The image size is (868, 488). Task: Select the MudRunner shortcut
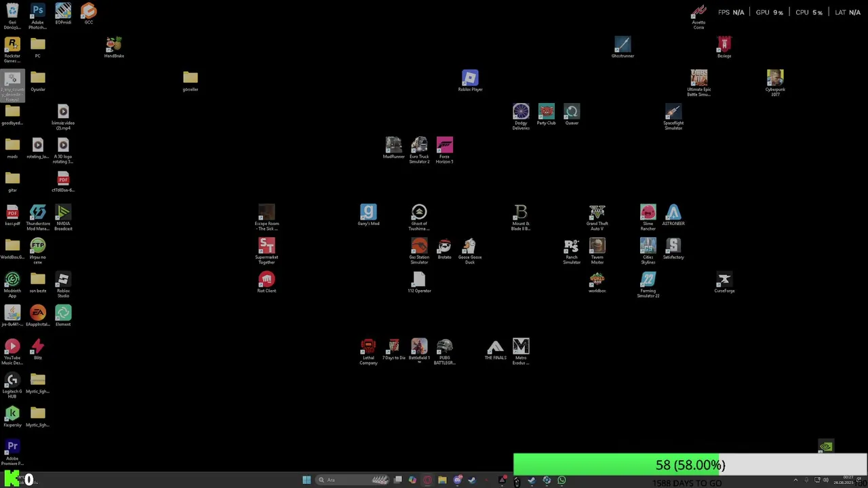(x=394, y=148)
